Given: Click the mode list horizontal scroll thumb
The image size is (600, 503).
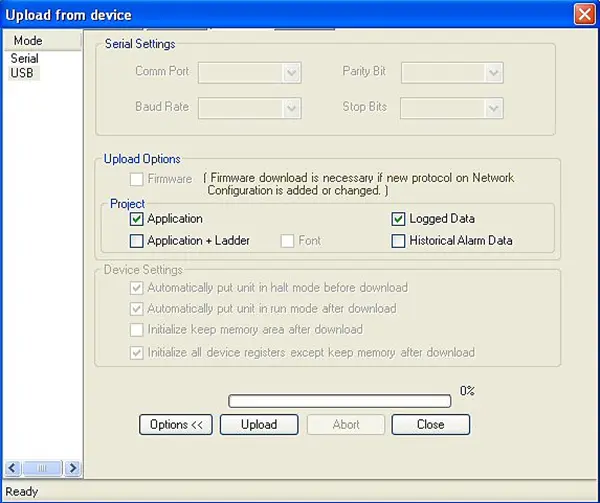Looking at the screenshot, I should 42,468.
